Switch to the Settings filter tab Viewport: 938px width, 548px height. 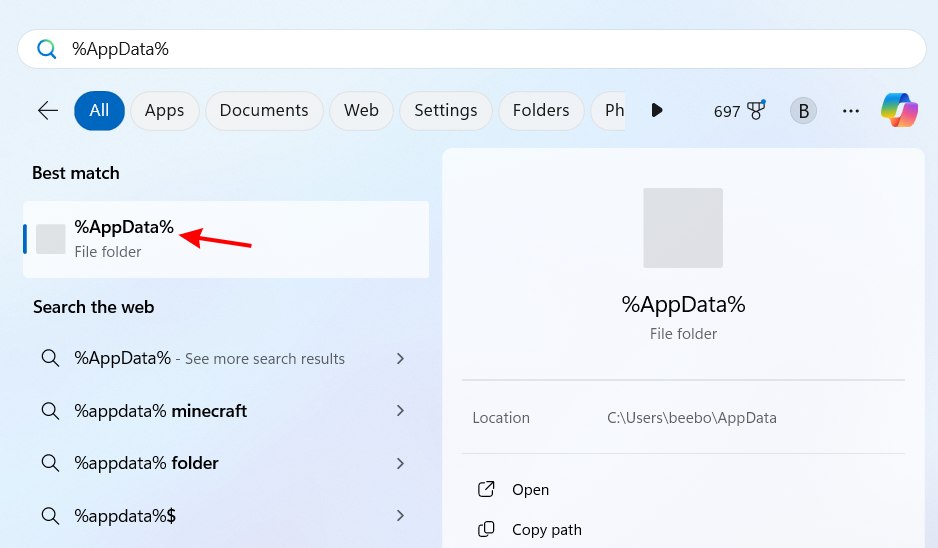click(446, 110)
